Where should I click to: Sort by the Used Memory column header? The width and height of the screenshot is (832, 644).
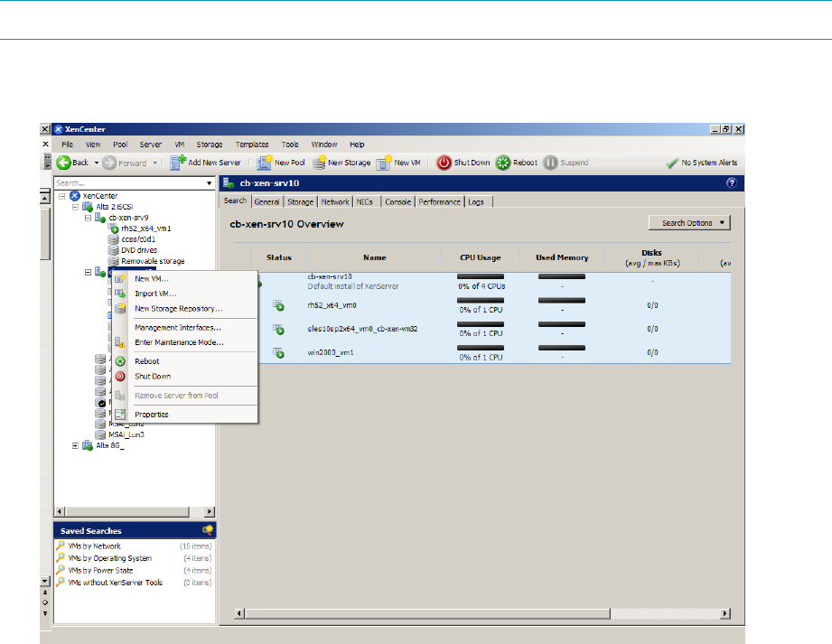pyautogui.click(x=562, y=257)
